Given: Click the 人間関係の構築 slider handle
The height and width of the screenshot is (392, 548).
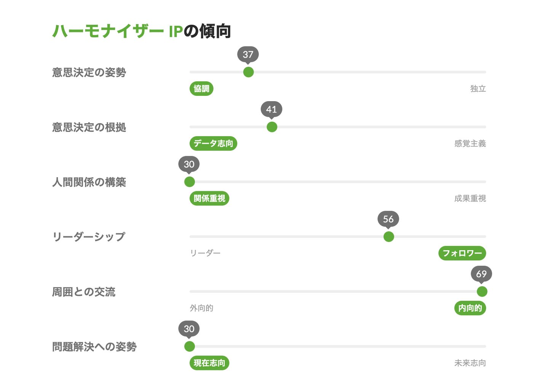Looking at the screenshot, I should [x=190, y=182].
